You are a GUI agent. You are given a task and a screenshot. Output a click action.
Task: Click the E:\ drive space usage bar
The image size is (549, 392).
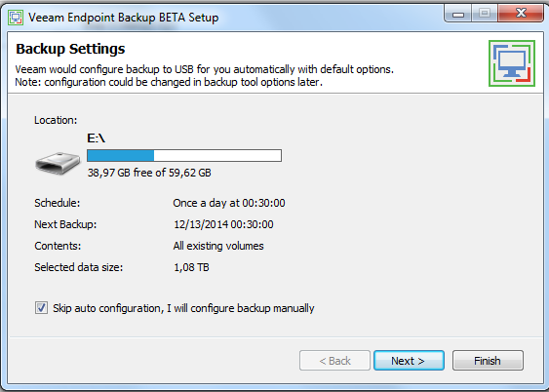point(184,155)
